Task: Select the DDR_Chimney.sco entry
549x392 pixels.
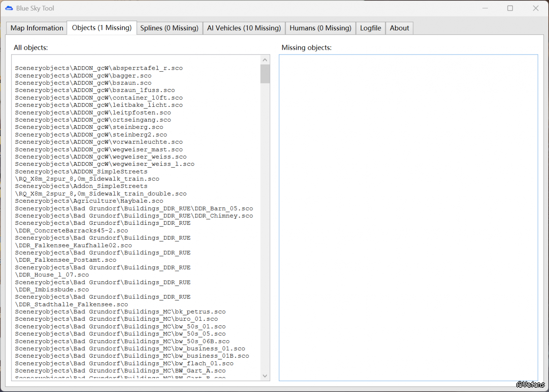Action: [x=134, y=216]
